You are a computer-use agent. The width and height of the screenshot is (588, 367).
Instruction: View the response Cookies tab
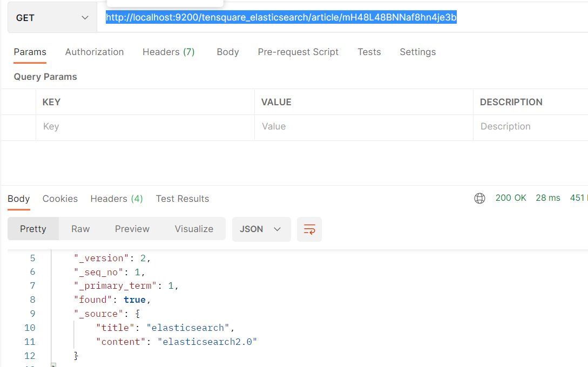[x=60, y=199]
